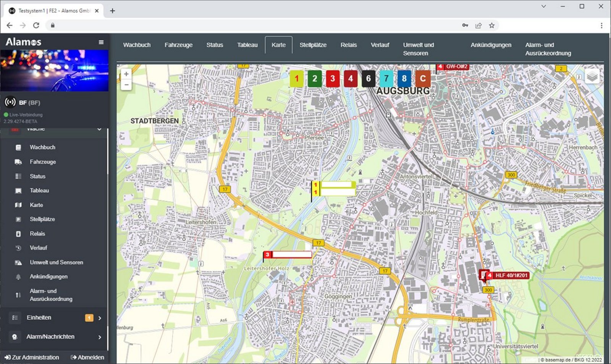Click Zur Administration link
Image resolution: width=611 pixels, height=364 pixels.
[32, 358]
